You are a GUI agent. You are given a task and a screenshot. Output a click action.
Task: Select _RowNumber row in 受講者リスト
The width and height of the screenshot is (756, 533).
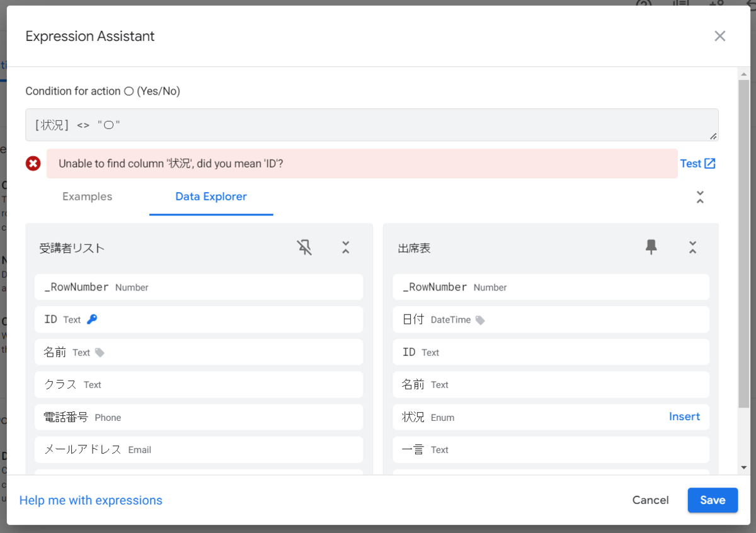click(x=199, y=287)
